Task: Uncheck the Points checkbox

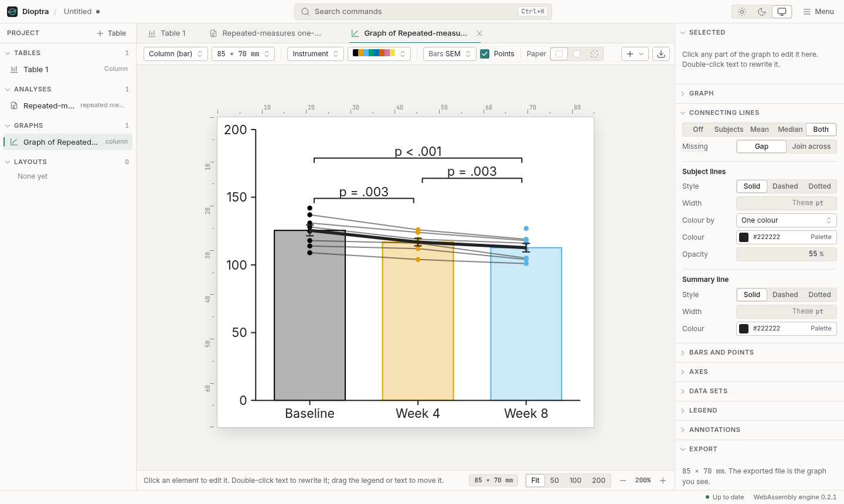Action: pyautogui.click(x=485, y=54)
